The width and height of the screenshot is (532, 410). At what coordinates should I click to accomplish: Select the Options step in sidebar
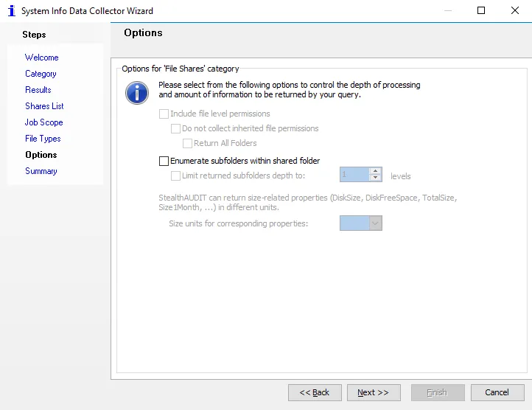click(41, 155)
